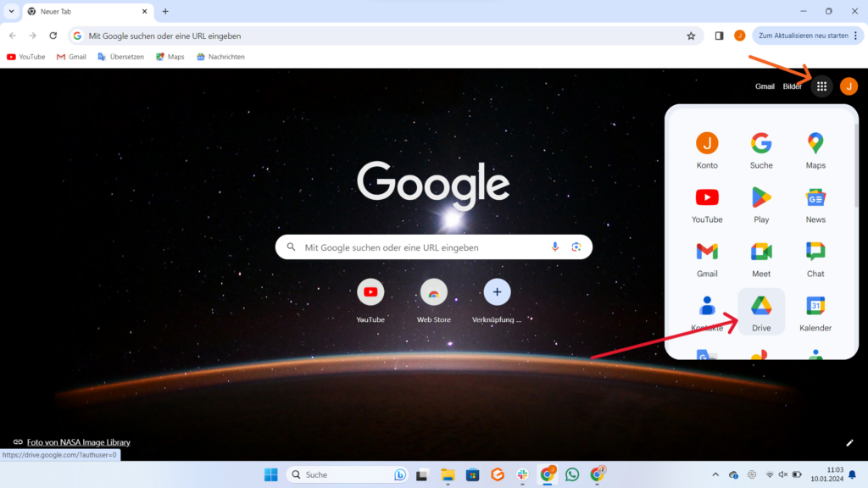Open the Übersetzen bookmark
Viewport: 868px width, 488px height.
point(120,57)
